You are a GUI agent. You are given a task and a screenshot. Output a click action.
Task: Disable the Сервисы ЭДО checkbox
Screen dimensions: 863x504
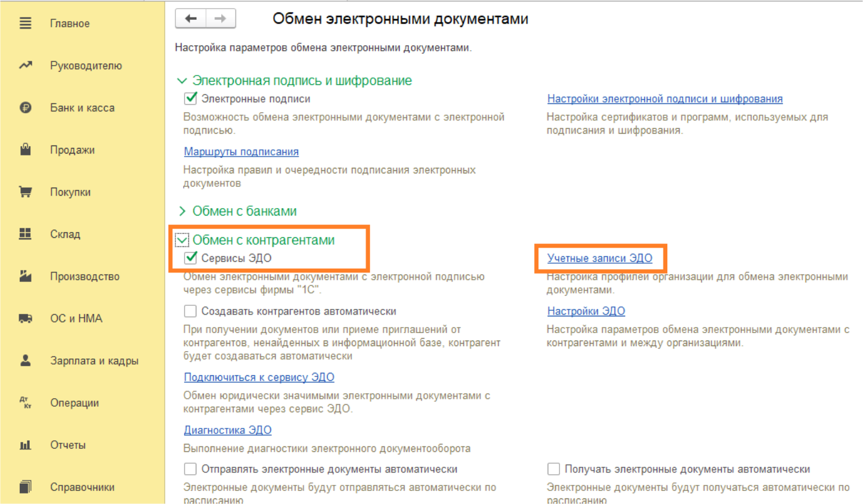click(x=191, y=258)
